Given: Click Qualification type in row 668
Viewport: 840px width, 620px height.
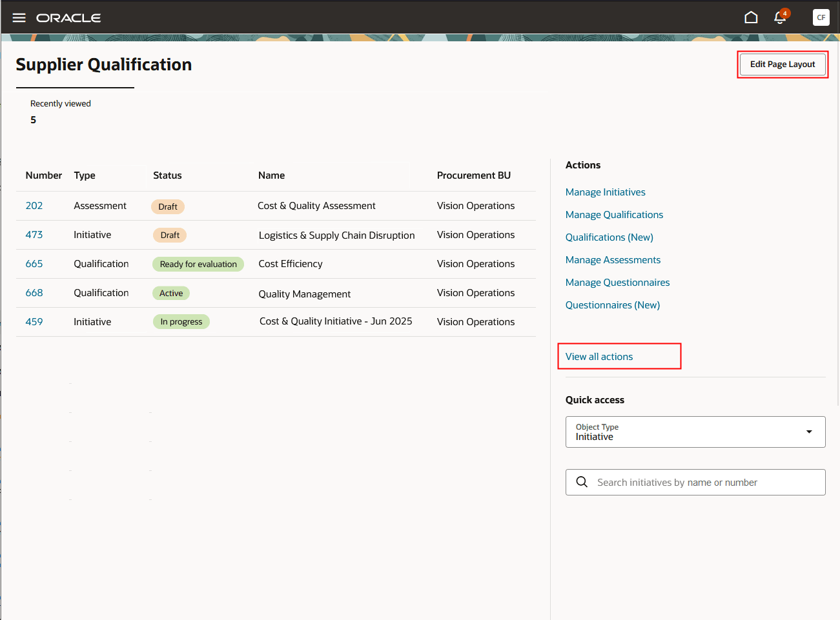Looking at the screenshot, I should click(101, 293).
